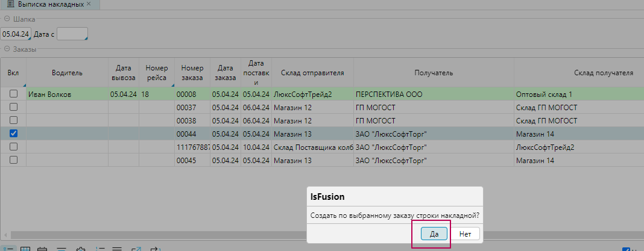Collapse the Заказы section

coord(7,49)
